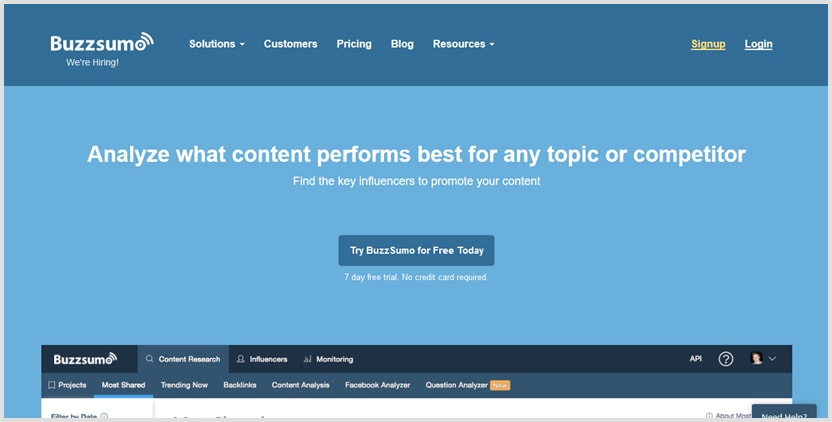Click the Signup link
The height and width of the screenshot is (422, 832).
pos(708,44)
